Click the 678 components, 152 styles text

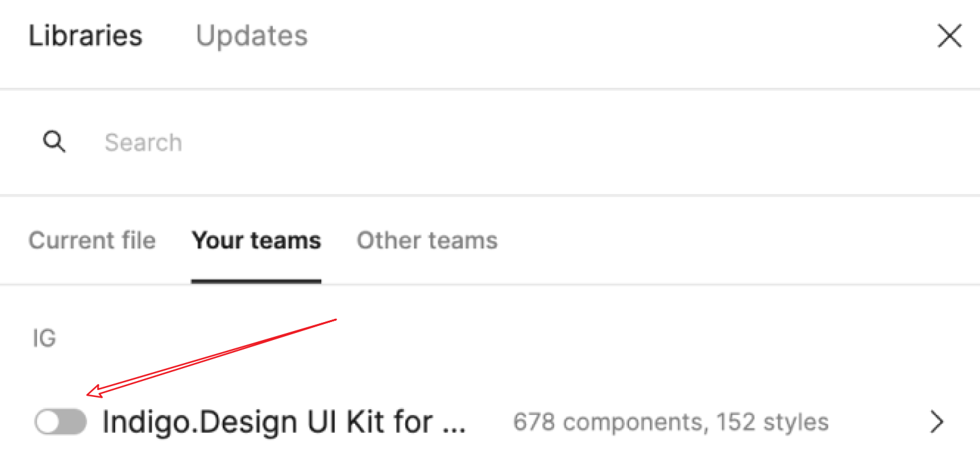pos(671,423)
